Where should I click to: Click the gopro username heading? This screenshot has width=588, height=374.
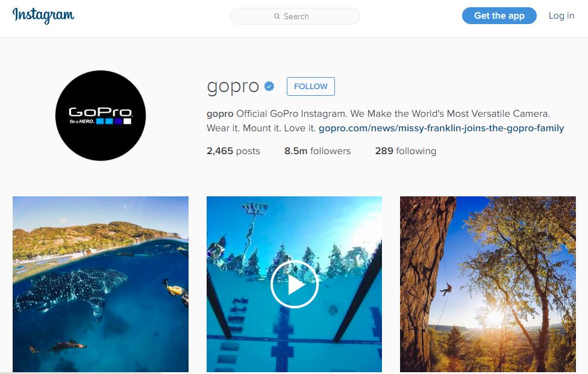pos(233,87)
